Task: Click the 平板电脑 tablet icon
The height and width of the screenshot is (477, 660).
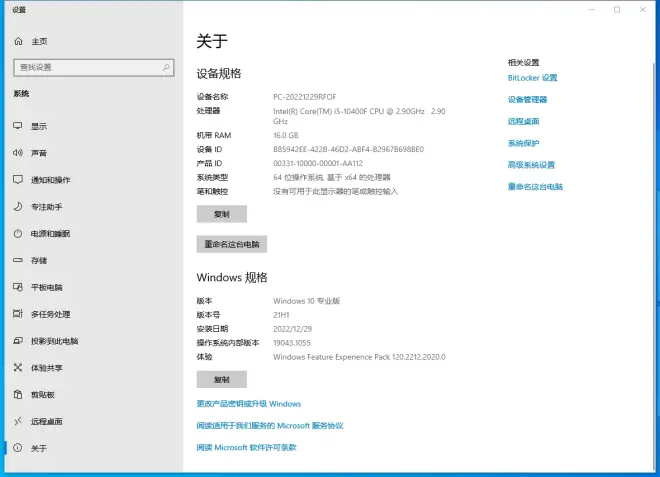Action: [18, 287]
